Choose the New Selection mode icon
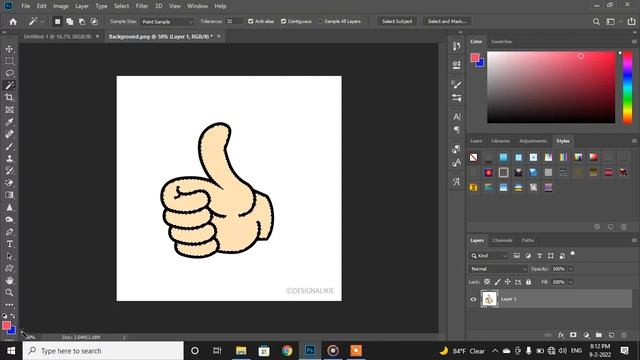 [x=58, y=22]
